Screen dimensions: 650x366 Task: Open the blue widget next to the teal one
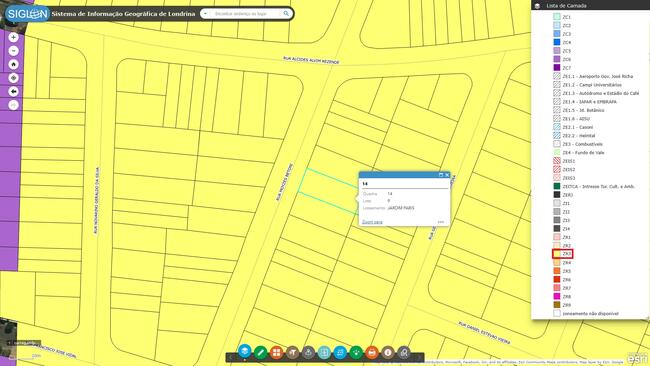[x=340, y=353]
